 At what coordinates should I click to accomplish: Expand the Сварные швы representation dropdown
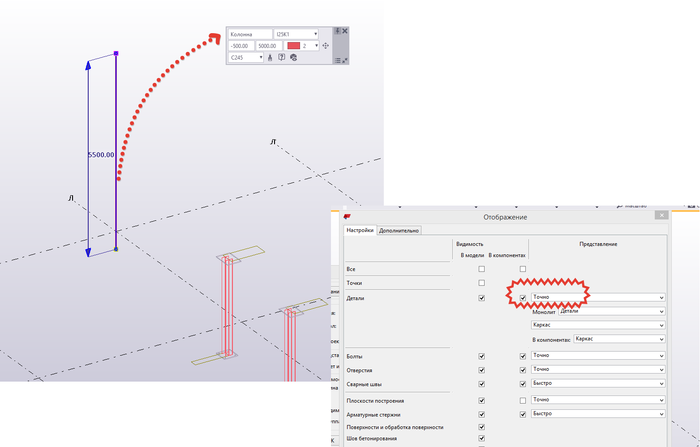click(598, 384)
